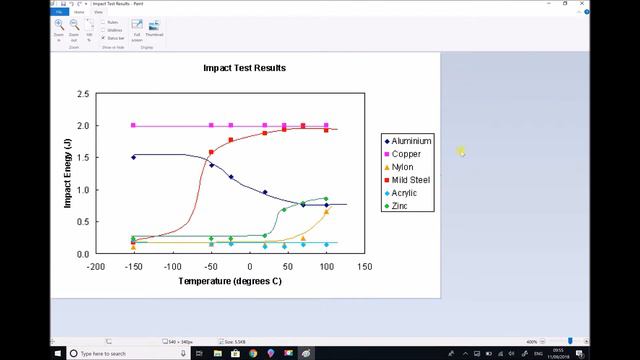Image resolution: width=640 pixels, height=360 pixels.
Task: Expand the quick access toolbar dropdown arrow
Action: click(86, 4)
